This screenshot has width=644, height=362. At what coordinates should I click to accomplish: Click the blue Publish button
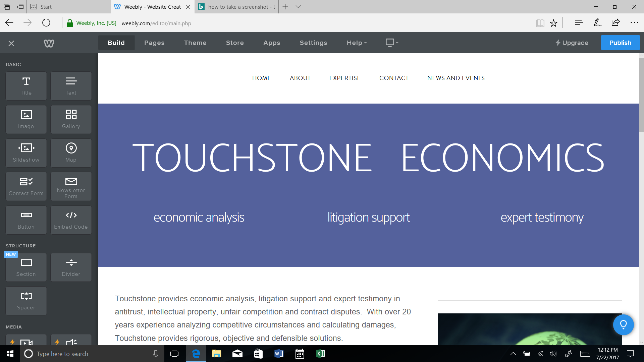coord(620,43)
